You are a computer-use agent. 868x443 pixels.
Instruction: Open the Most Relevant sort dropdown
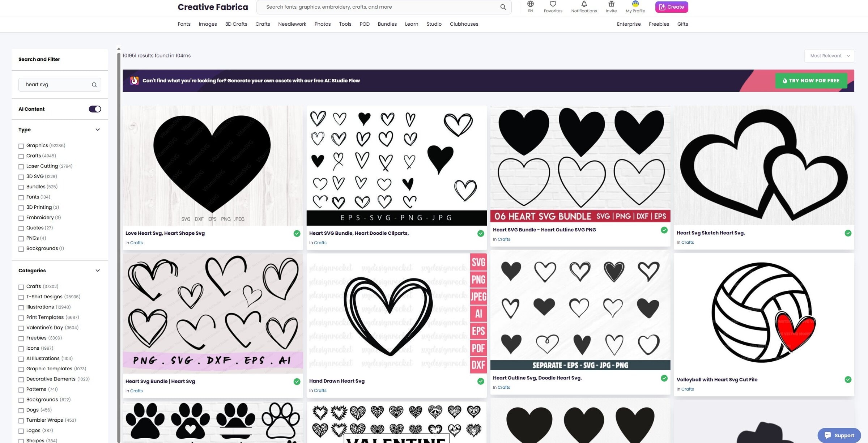(x=829, y=56)
